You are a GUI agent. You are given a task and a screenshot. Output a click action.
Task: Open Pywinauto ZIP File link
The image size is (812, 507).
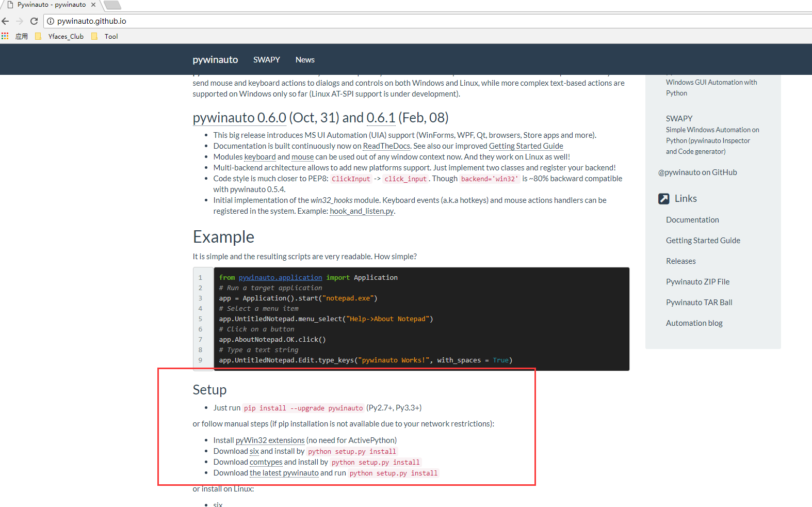697,282
